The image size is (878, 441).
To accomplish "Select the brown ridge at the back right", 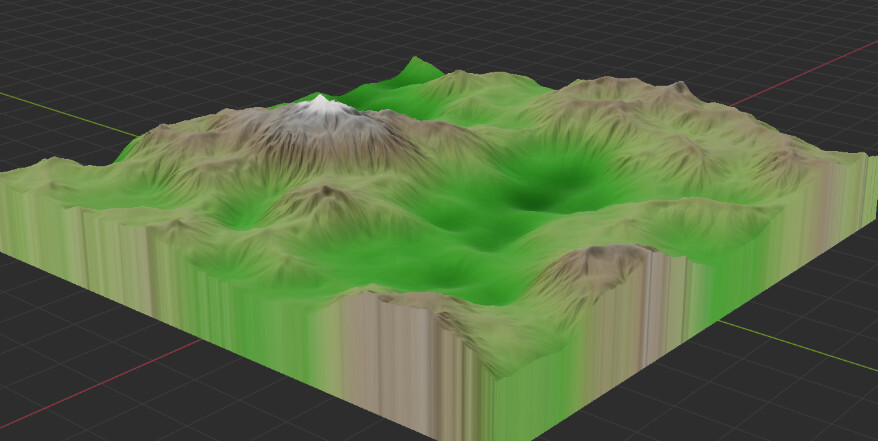I will click(x=640, y=95).
